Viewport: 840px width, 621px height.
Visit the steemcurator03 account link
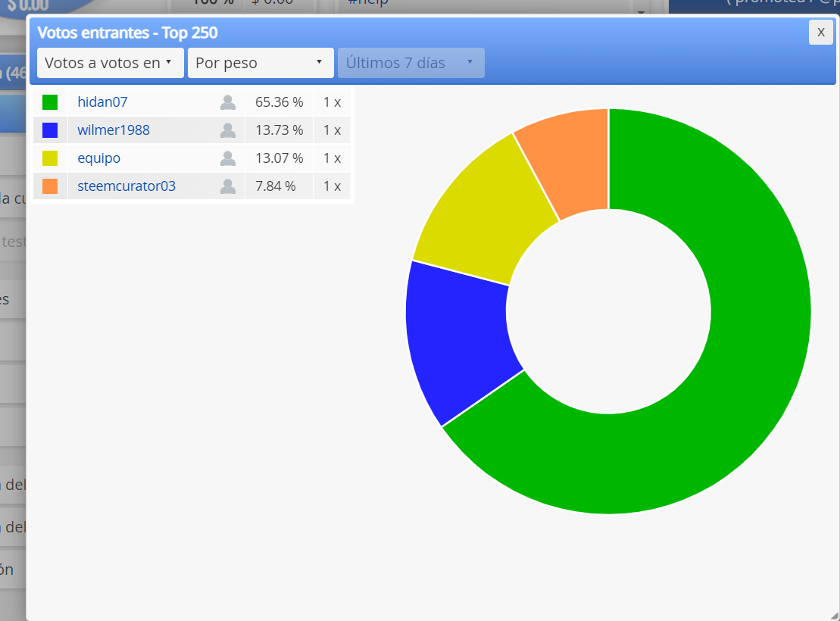[126, 186]
